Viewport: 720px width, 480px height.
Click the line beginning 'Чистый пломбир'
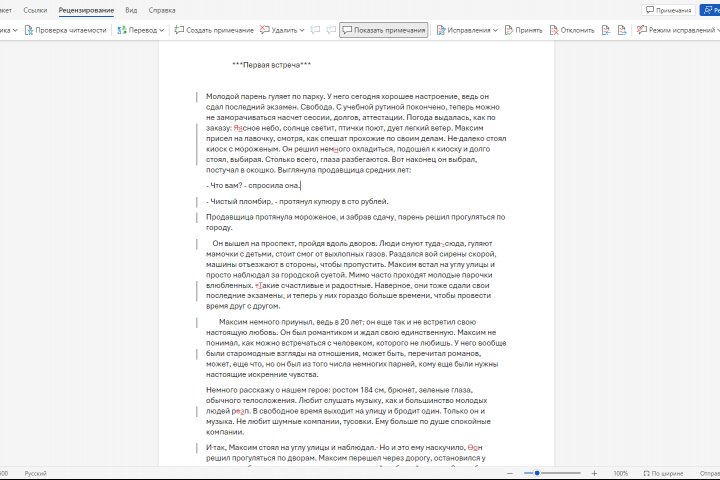[x=297, y=201]
